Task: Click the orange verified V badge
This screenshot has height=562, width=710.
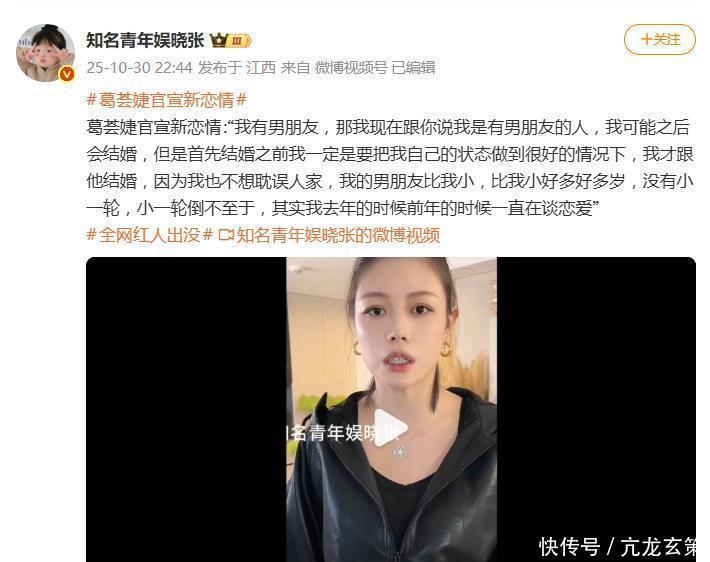Action: tap(67, 73)
